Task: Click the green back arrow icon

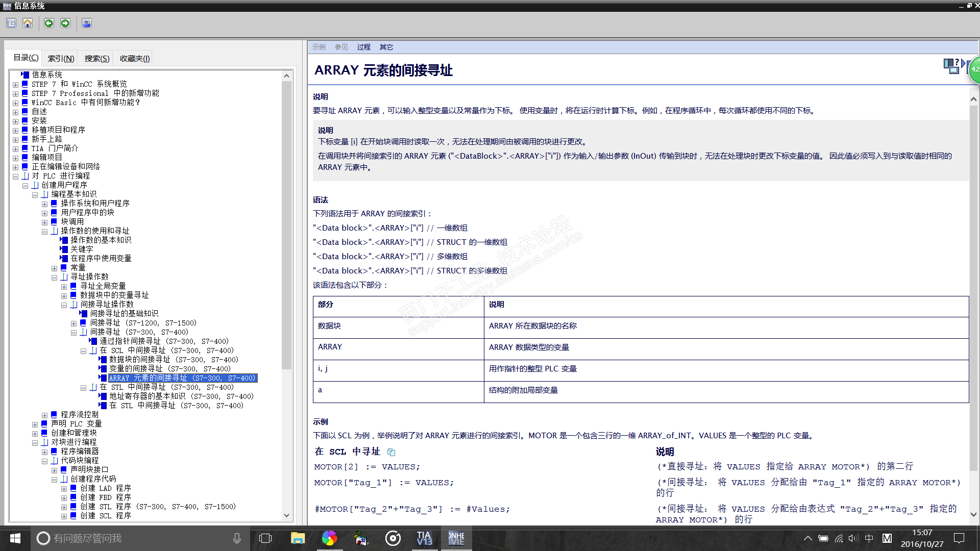Action: click(49, 23)
